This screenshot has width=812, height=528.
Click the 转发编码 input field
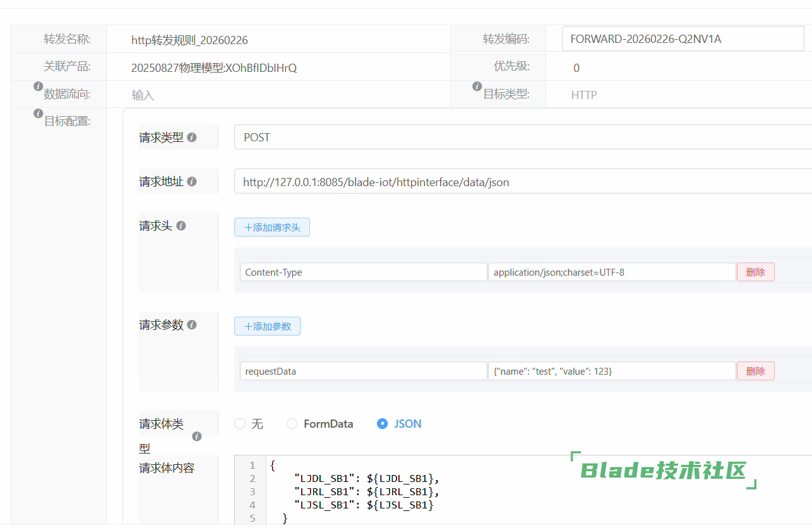tap(683, 39)
